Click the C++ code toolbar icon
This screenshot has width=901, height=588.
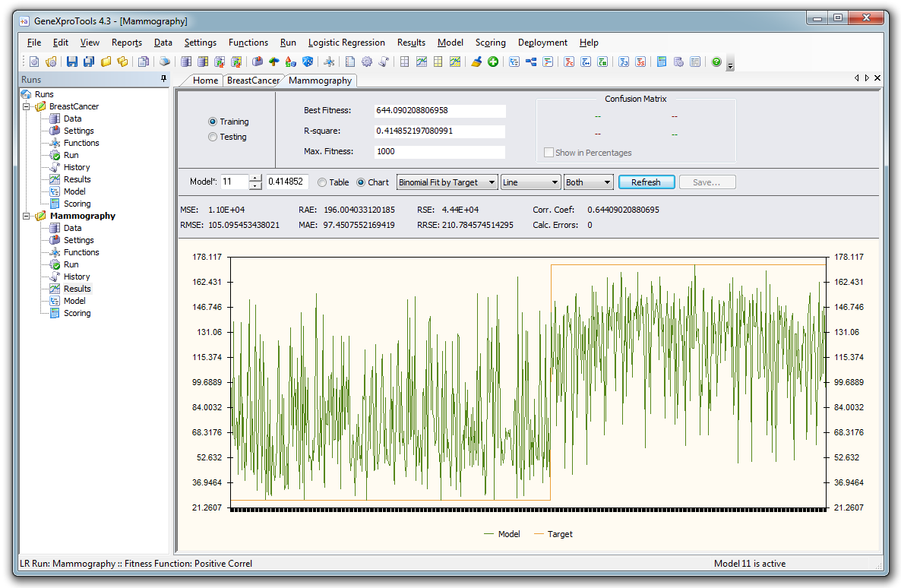click(586, 62)
